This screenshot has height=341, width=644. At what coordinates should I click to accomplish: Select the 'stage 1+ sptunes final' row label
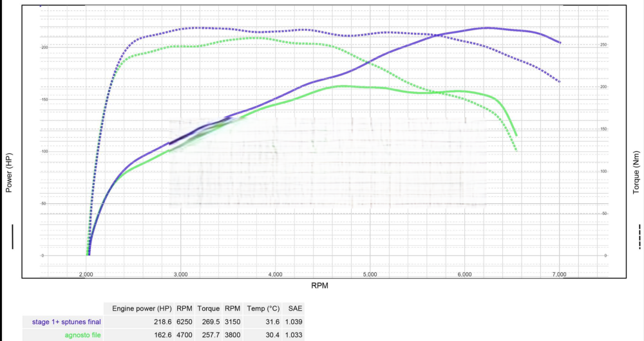coord(66,322)
